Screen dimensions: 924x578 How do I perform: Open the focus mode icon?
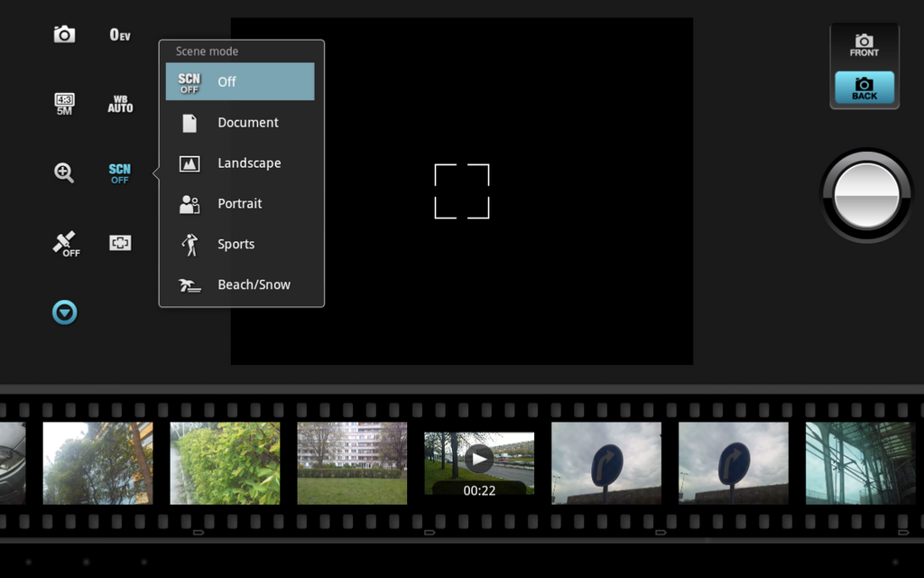(120, 242)
